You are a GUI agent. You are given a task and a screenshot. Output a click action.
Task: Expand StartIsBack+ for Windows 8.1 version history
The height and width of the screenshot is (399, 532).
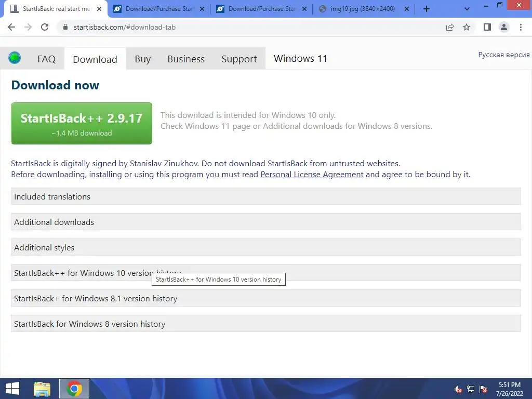pos(265,298)
